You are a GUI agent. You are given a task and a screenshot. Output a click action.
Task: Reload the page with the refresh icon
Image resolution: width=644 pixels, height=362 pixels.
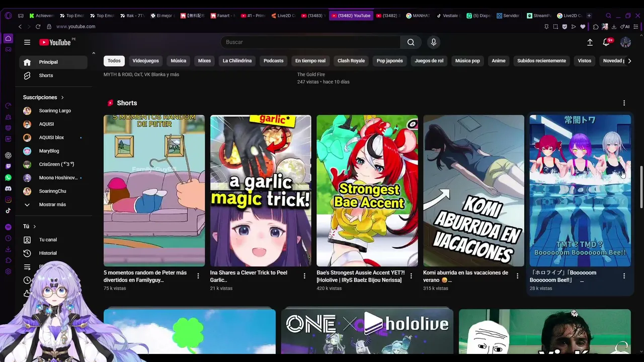(x=38, y=27)
